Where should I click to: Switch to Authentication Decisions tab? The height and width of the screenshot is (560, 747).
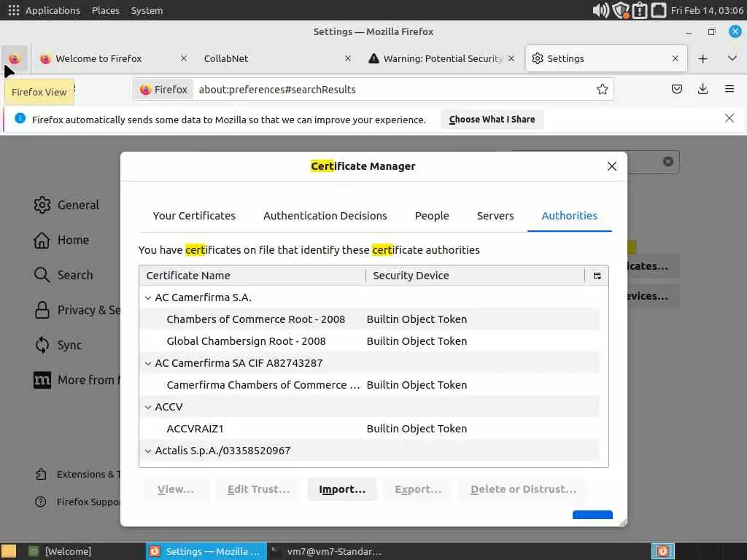325,216
